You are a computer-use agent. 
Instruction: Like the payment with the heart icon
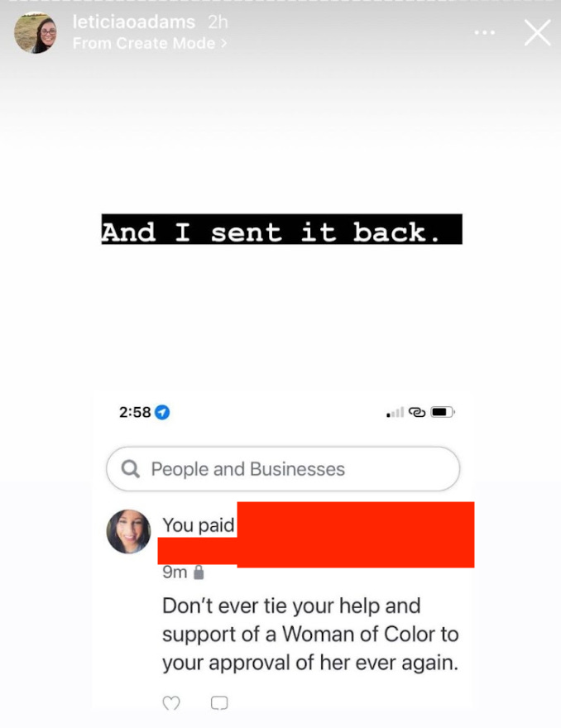(x=171, y=703)
